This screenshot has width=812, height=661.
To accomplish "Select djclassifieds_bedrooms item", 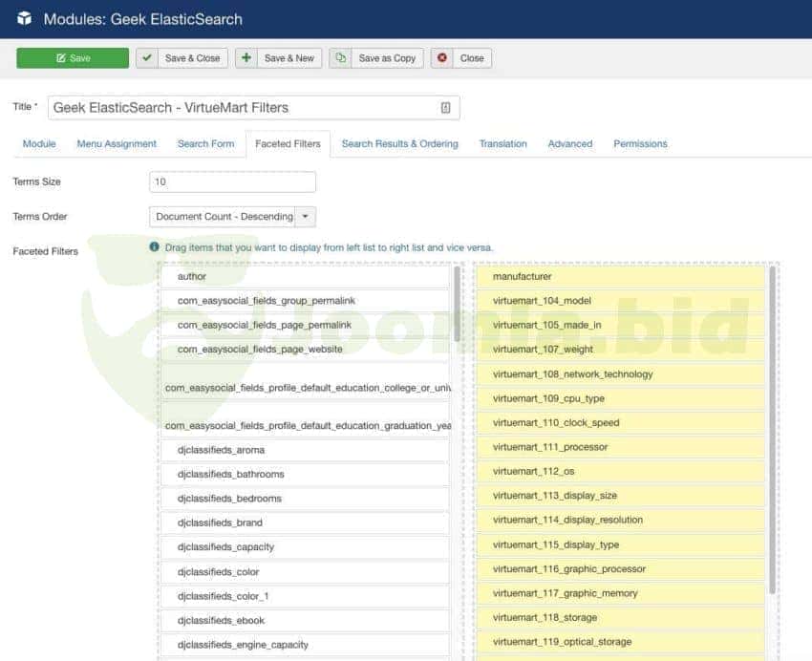I will click(x=305, y=499).
